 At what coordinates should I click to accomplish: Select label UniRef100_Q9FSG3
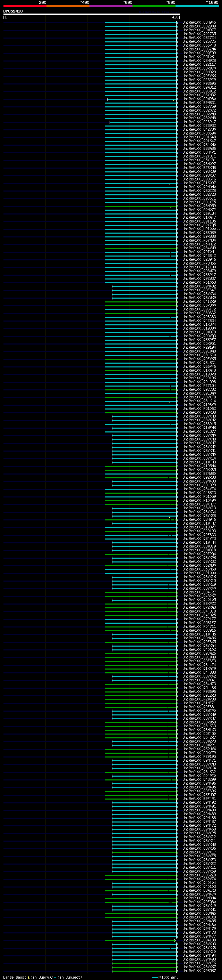pos(199,535)
